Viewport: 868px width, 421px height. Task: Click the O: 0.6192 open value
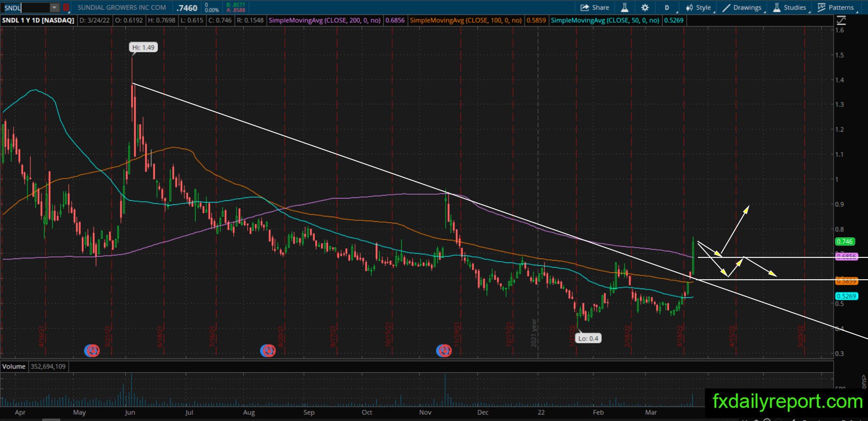click(x=129, y=20)
